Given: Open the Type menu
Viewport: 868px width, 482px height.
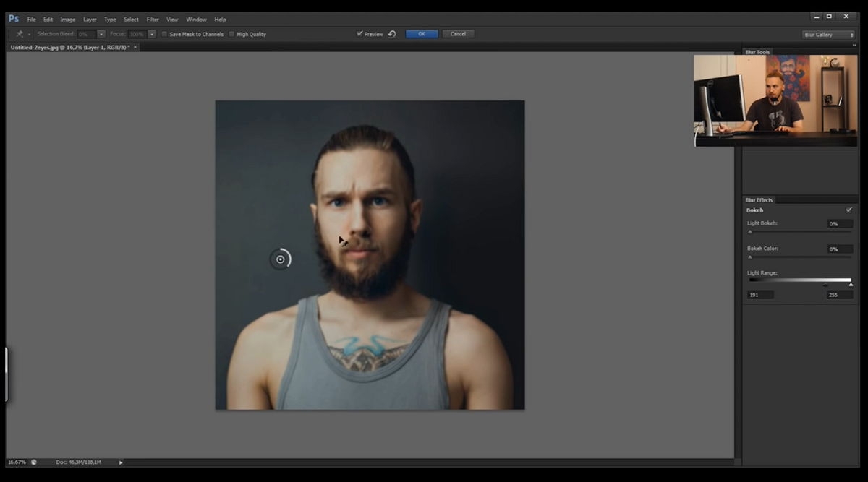Looking at the screenshot, I should [x=110, y=20].
